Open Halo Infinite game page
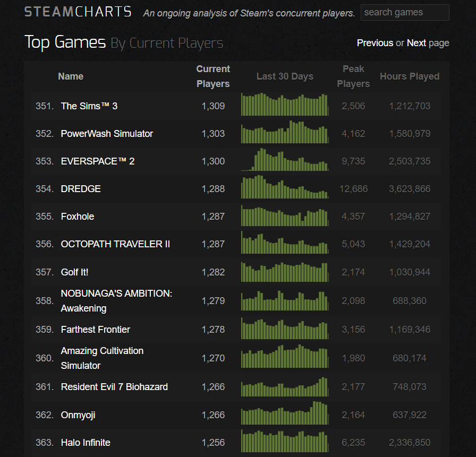 tap(86, 443)
